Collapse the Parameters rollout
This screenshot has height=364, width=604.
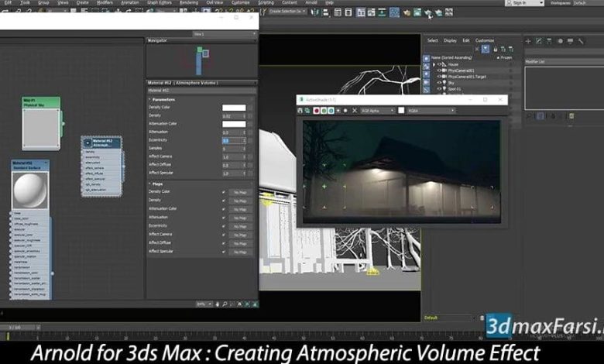(150, 99)
